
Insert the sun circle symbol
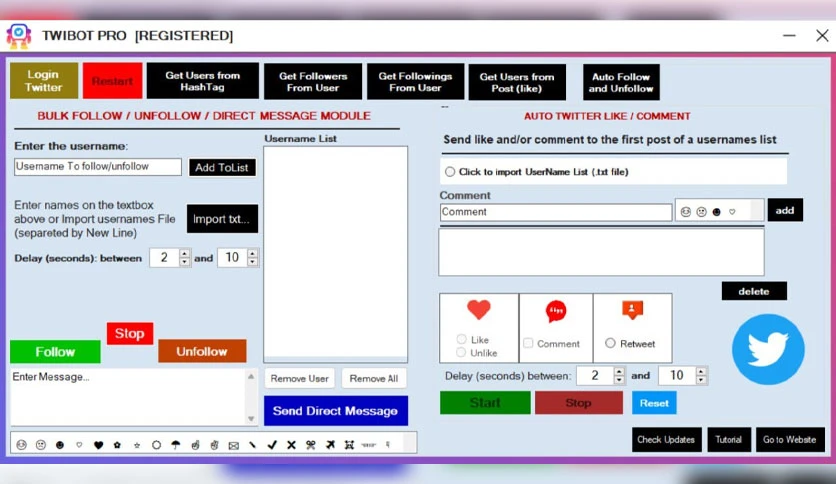tap(156, 445)
